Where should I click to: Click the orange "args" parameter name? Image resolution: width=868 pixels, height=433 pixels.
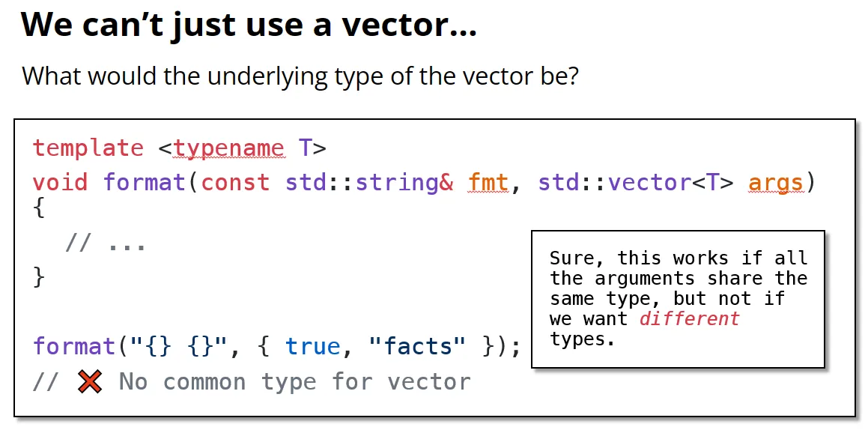pyautogui.click(x=776, y=184)
